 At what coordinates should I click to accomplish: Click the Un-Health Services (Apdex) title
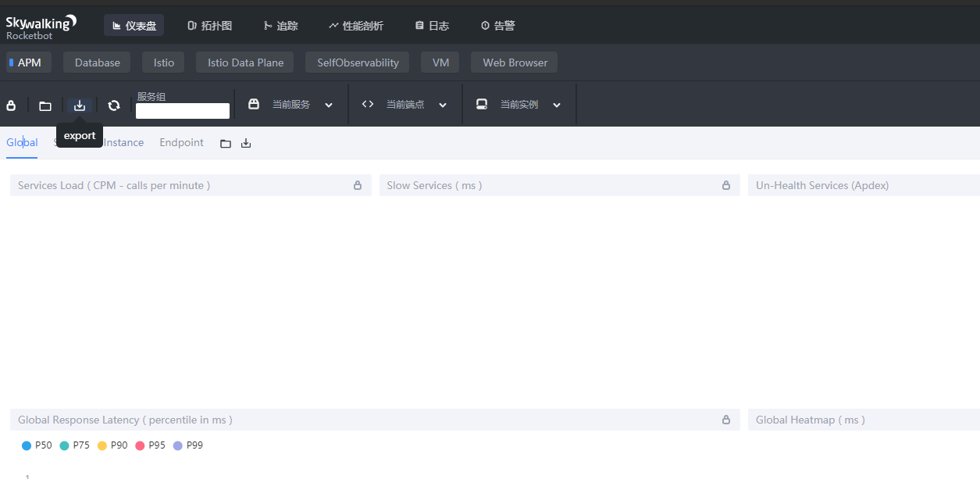pos(822,185)
